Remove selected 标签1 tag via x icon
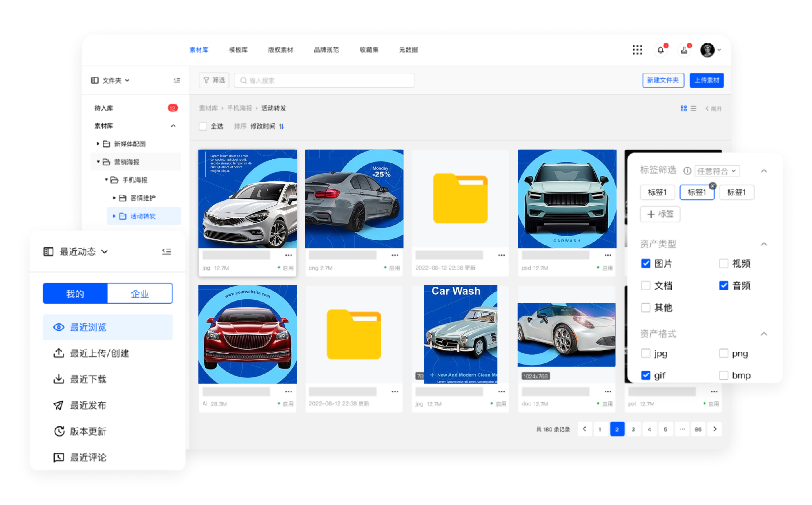Image resolution: width=812 pixels, height=505 pixels. (x=713, y=186)
